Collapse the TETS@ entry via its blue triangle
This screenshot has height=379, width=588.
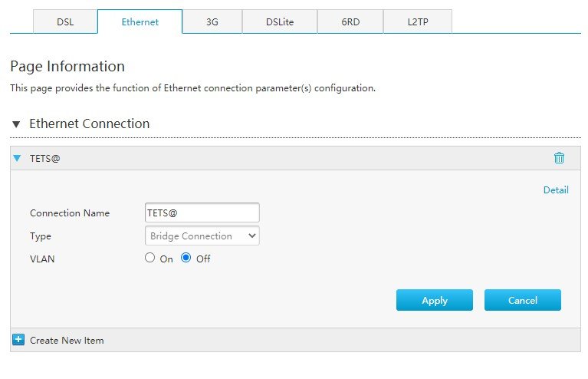[x=17, y=158]
